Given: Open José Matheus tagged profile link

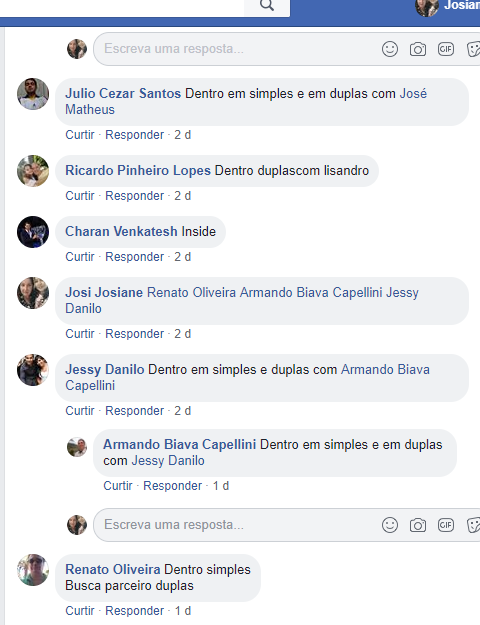Looking at the screenshot, I should (246, 101).
